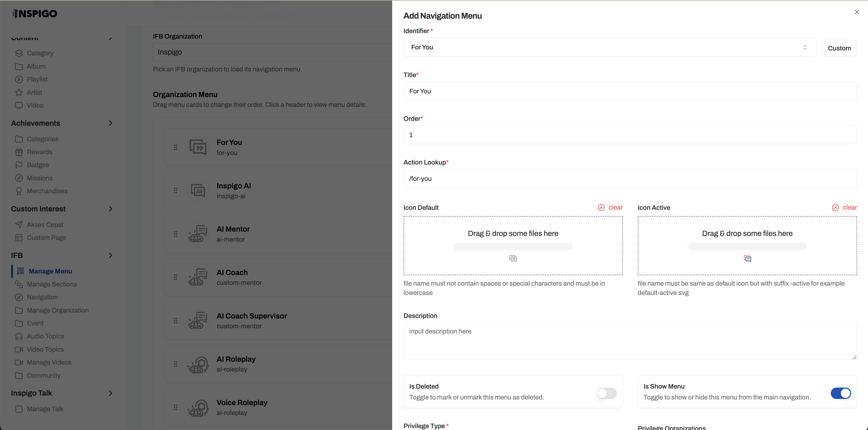Open Category in the sidebar

click(40, 53)
